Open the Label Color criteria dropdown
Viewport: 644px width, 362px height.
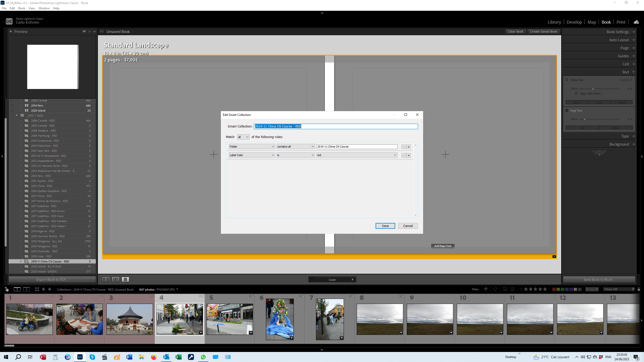coord(252,155)
